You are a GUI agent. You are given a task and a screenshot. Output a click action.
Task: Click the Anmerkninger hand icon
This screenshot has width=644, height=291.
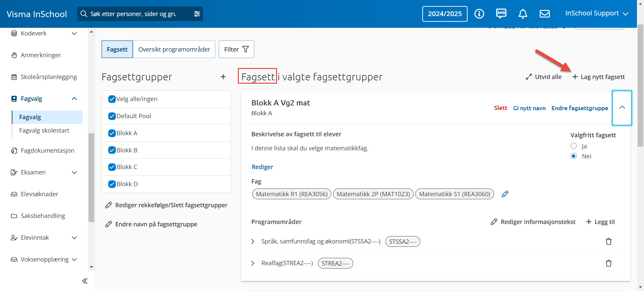tap(14, 55)
